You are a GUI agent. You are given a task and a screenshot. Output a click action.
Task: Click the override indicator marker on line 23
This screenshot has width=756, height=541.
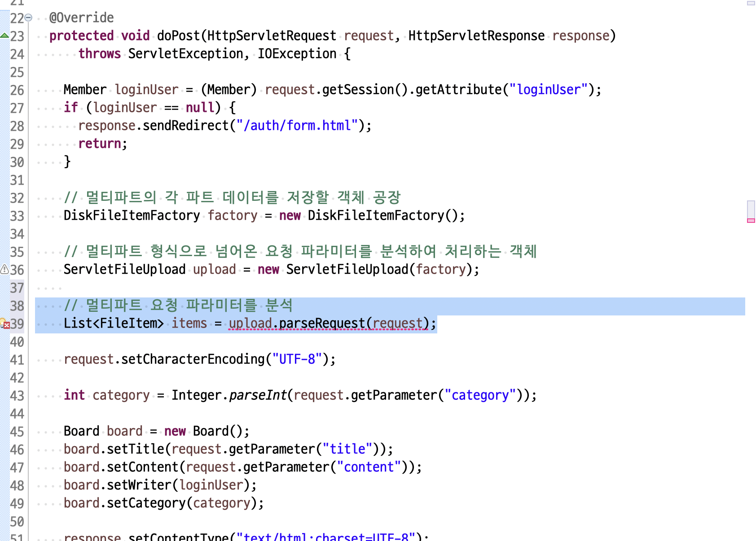tap(4, 35)
